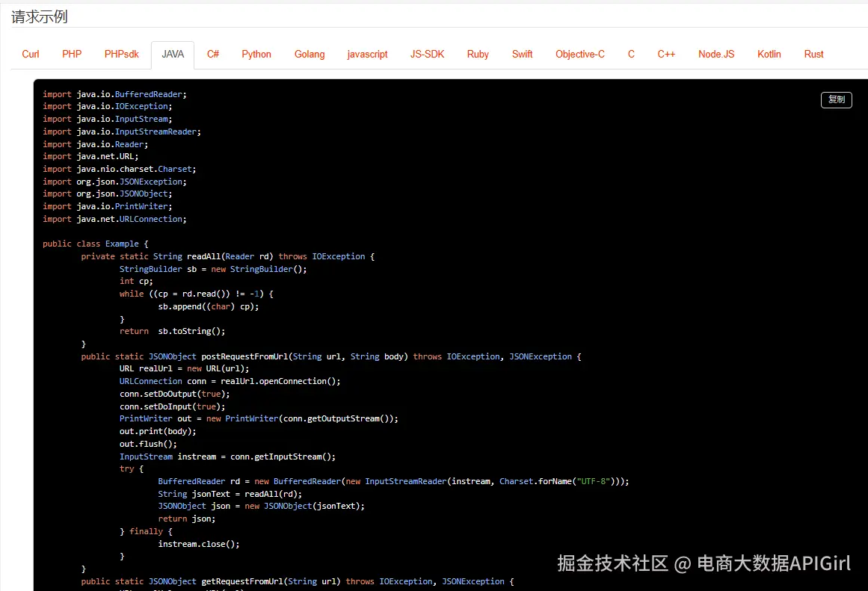
Task: Click the 'import java.io.BufferedReader;' line
Action: click(x=114, y=94)
